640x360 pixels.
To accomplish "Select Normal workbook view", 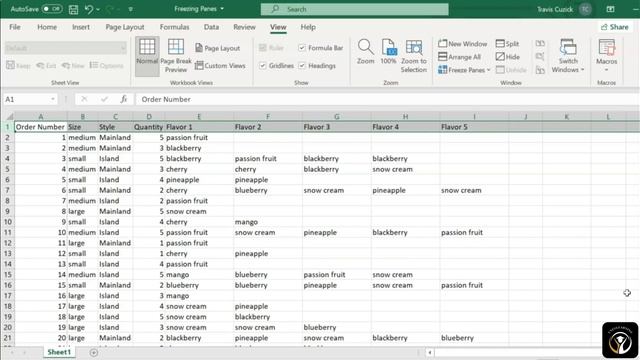I will coord(147,56).
